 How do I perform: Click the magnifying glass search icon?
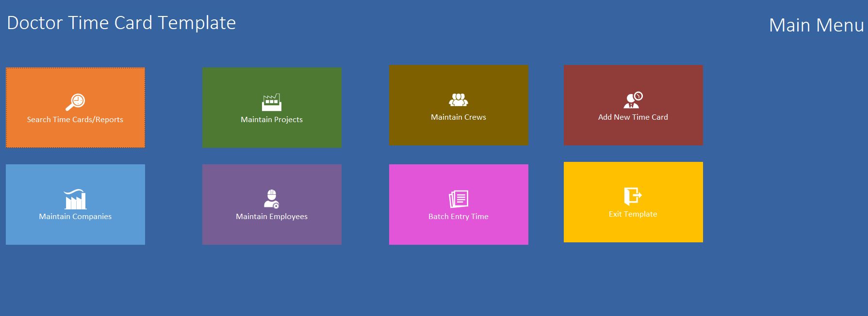click(75, 102)
